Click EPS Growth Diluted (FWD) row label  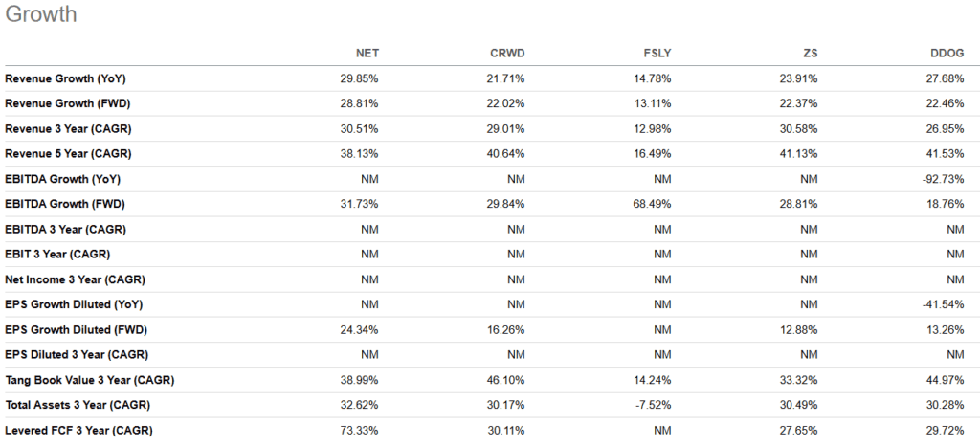coord(78,329)
